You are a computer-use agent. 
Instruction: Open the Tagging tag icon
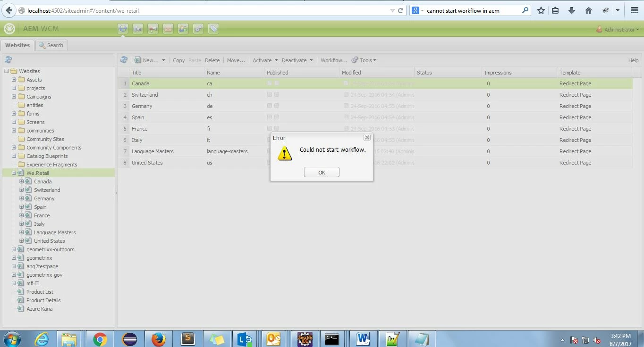pos(213,29)
